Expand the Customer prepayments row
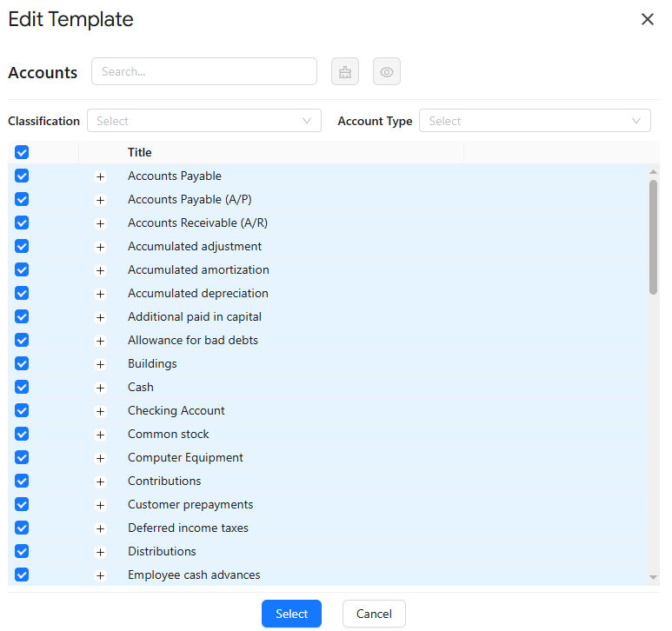The width and height of the screenshot is (672, 631). pyautogui.click(x=100, y=505)
